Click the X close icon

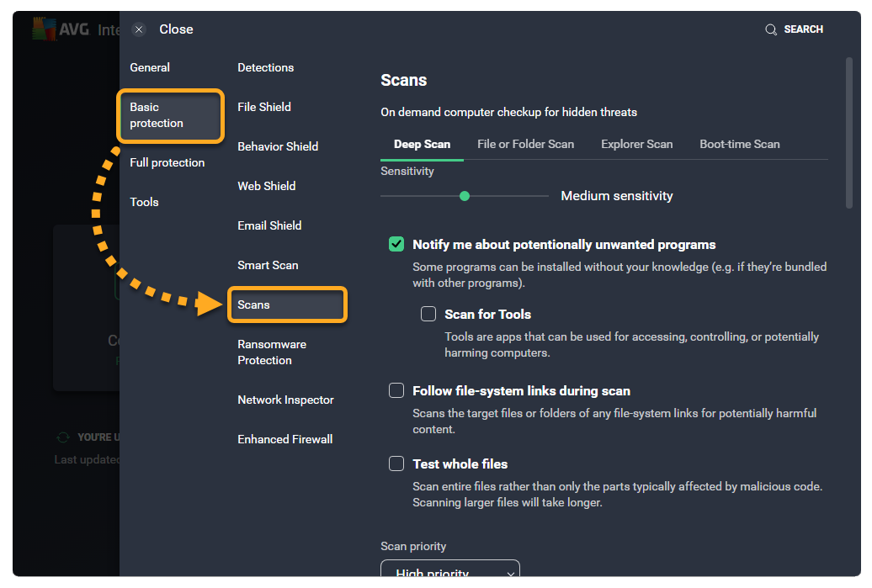coord(140,29)
